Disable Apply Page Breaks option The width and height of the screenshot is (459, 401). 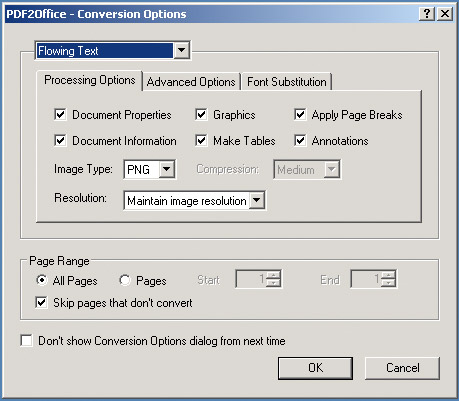point(300,114)
